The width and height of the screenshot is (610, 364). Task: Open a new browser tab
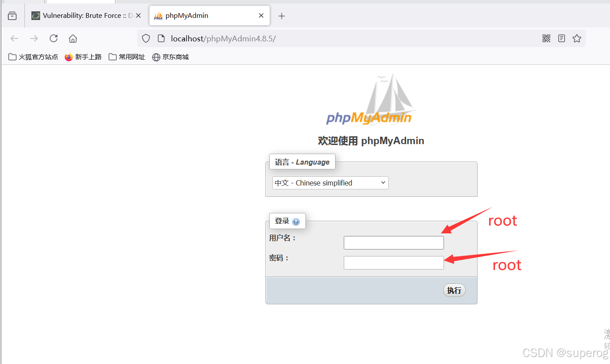point(281,16)
